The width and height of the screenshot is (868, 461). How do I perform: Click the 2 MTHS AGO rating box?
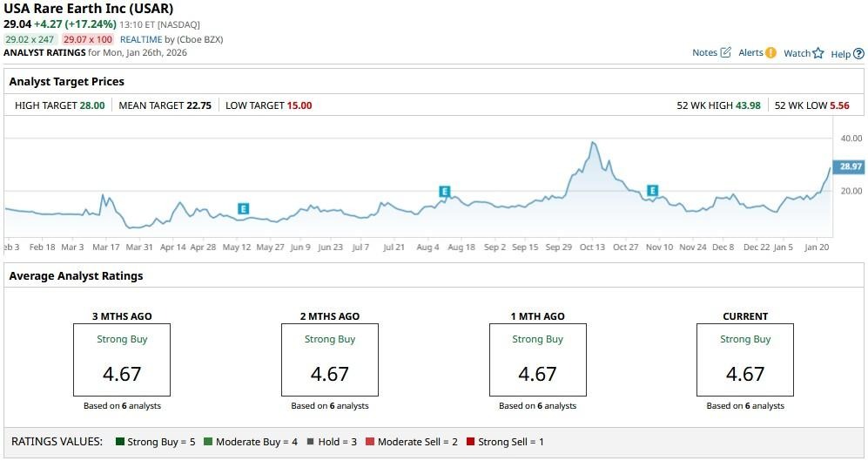tap(330, 360)
